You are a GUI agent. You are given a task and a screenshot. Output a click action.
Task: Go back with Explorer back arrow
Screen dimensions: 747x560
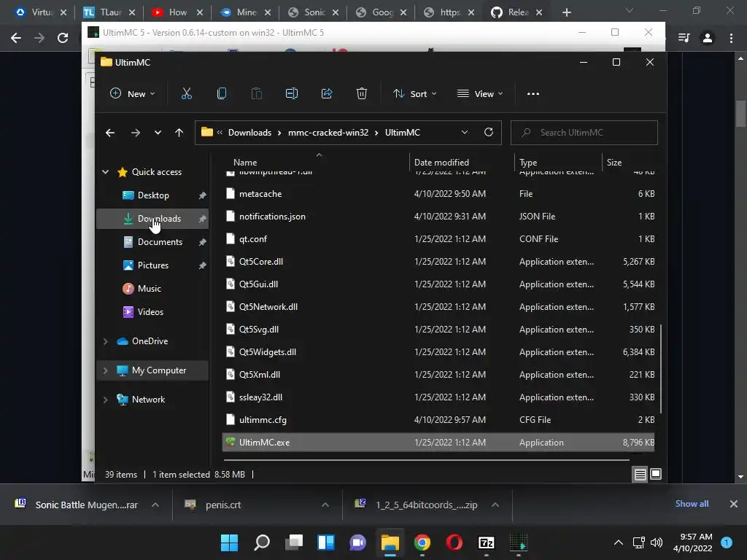(x=110, y=133)
